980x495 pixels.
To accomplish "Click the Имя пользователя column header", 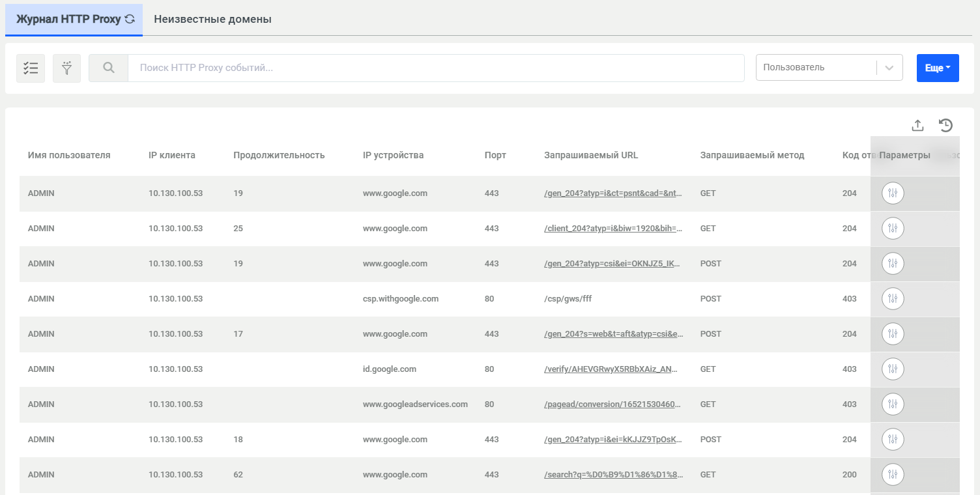I will point(69,155).
